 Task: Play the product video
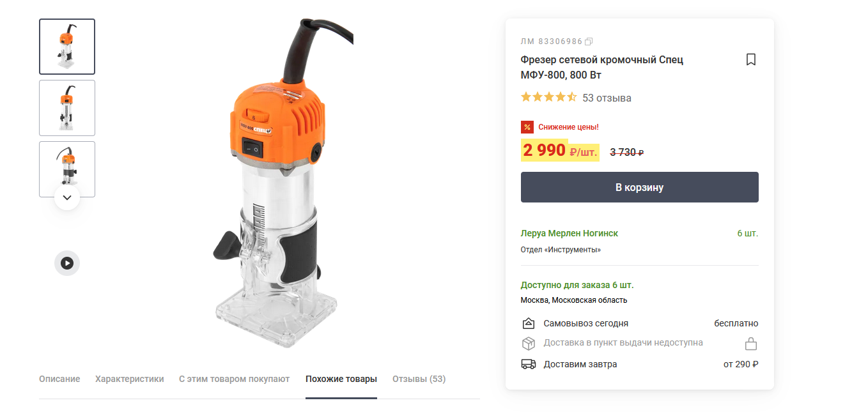[67, 263]
